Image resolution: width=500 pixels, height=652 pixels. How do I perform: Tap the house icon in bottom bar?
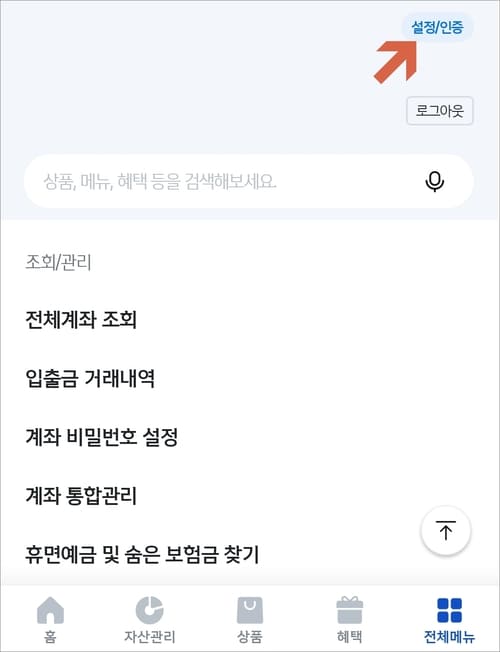point(50,610)
